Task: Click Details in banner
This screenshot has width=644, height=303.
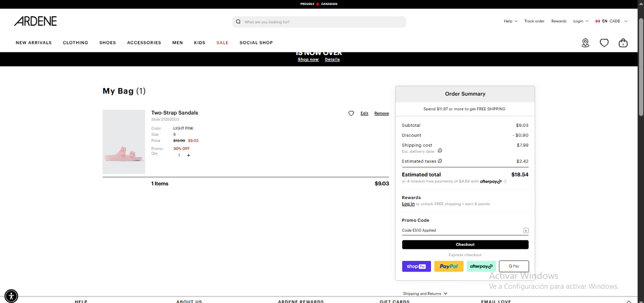Action: click(332, 59)
